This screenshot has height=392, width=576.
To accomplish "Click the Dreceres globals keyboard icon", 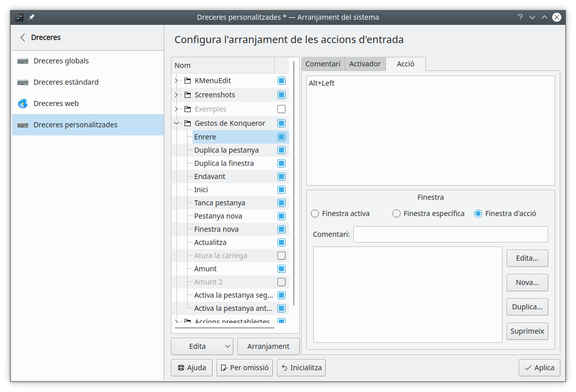I will [x=23, y=61].
